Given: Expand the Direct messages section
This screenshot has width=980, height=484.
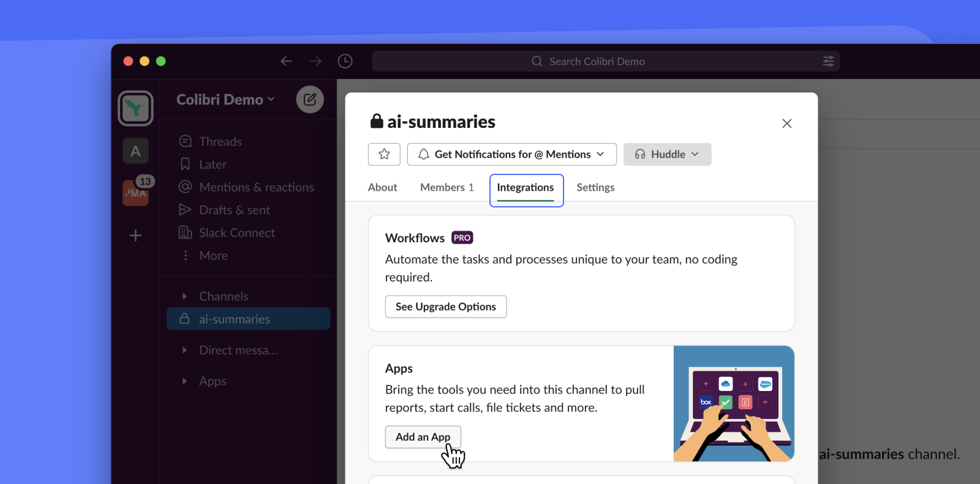Looking at the screenshot, I should coord(184,350).
